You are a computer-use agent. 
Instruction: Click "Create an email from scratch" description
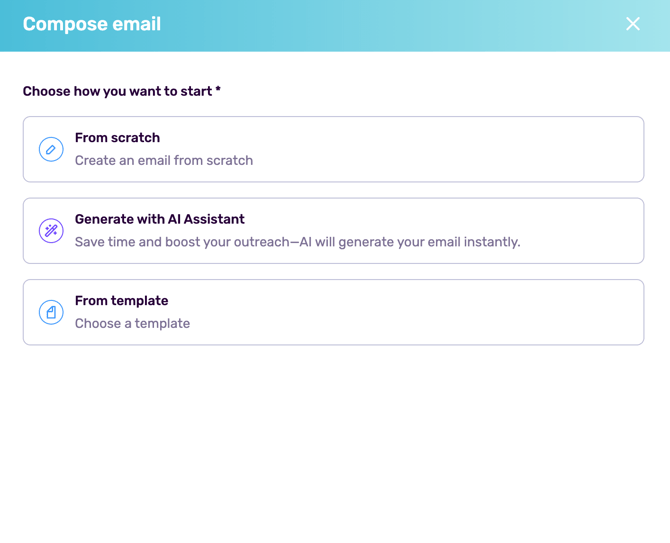(164, 160)
